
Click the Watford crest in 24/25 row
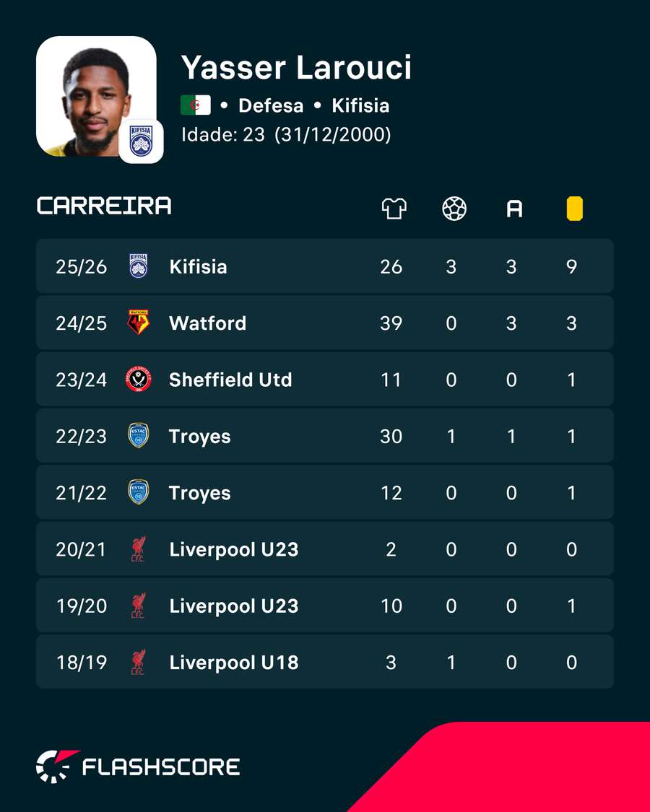(139, 323)
